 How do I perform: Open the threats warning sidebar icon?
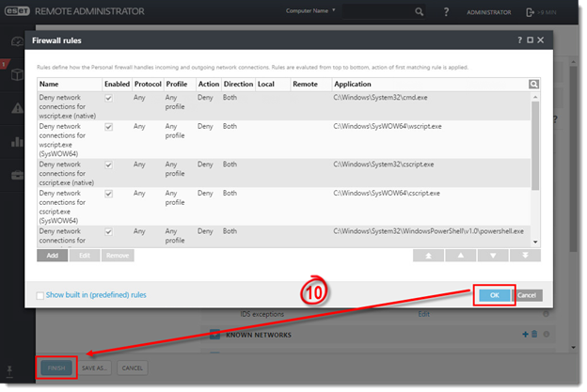pos(17,108)
